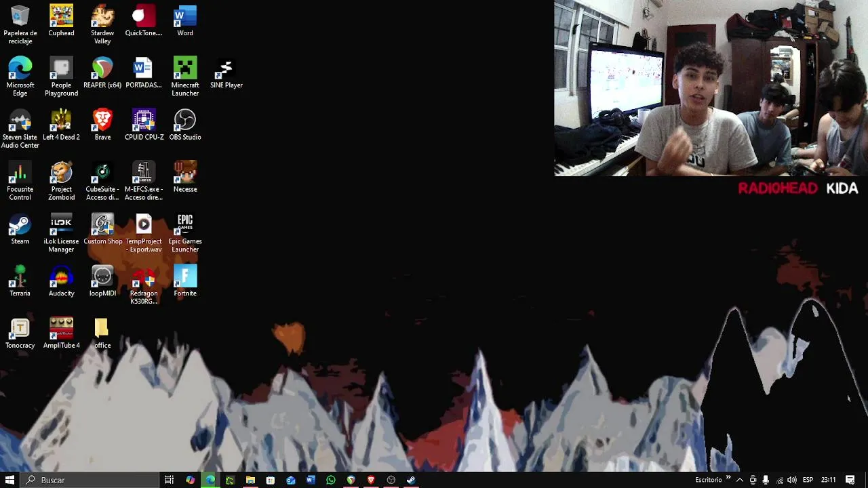
Task: Launch Copilot from the taskbar
Action: [190, 480]
